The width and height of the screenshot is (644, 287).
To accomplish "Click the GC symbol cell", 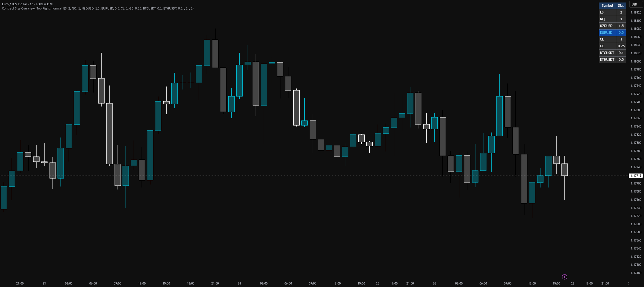I will (607, 46).
